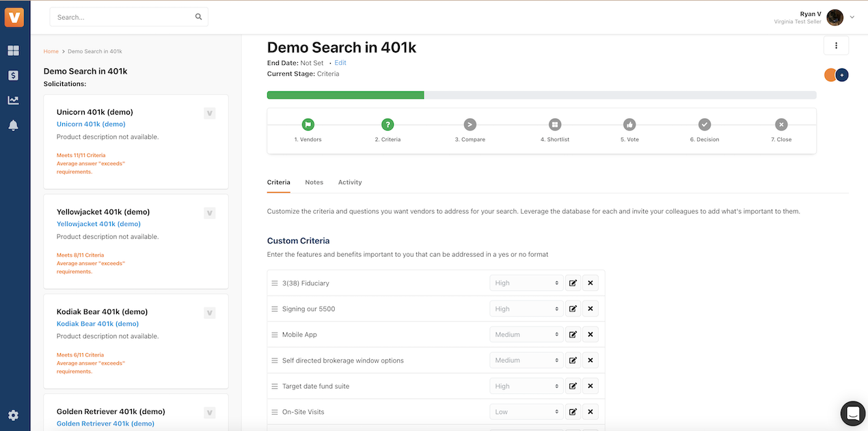
Task: Click 'Meets 11/11 Criteria' text on Unicorn card
Action: click(x=81, y=156)
